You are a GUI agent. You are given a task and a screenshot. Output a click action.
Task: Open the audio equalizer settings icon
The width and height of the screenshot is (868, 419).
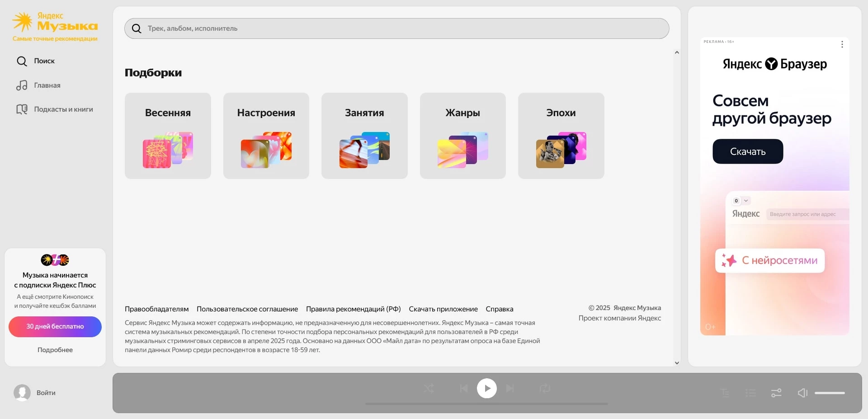(776, 393)
